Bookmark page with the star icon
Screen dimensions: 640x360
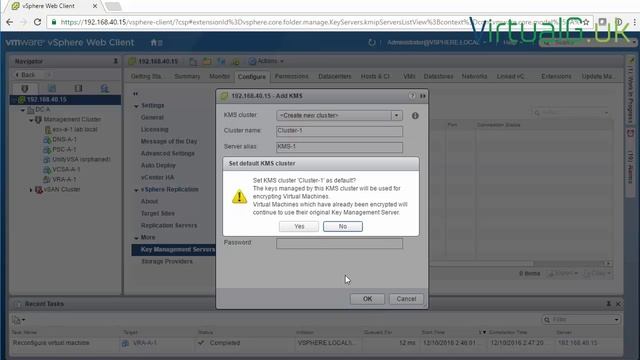pyautogui.click(x=586, y=22)
